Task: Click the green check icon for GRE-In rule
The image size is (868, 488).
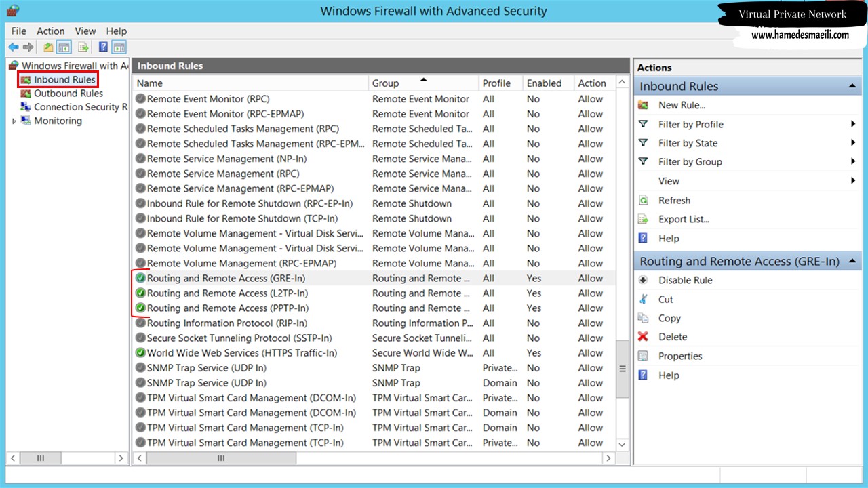Action: coord(140,278)
